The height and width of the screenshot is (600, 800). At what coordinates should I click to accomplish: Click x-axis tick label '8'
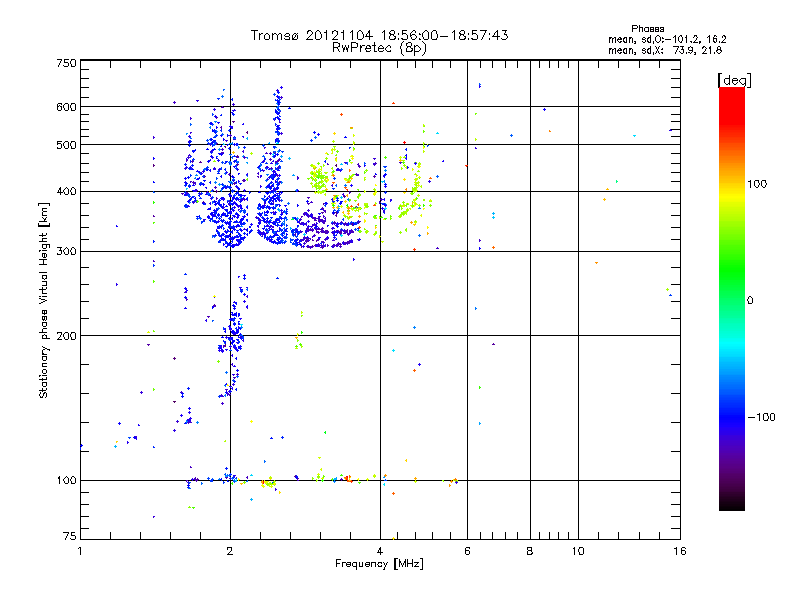530,551
